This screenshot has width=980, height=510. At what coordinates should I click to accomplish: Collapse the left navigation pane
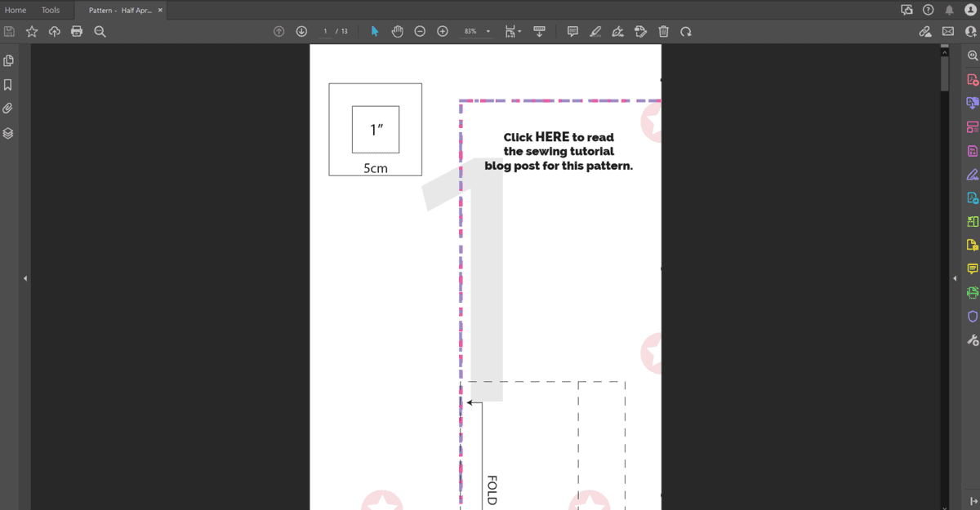coord(25,277)
